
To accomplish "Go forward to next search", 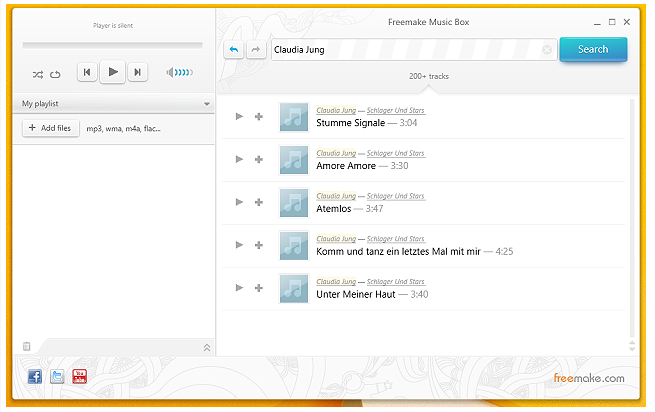I will [x=256, y=50].
